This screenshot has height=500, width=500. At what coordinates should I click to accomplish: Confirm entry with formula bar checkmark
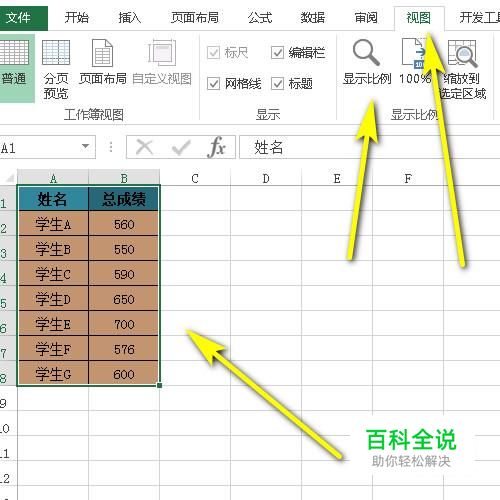pyautogui.click(x=181, y=147)
